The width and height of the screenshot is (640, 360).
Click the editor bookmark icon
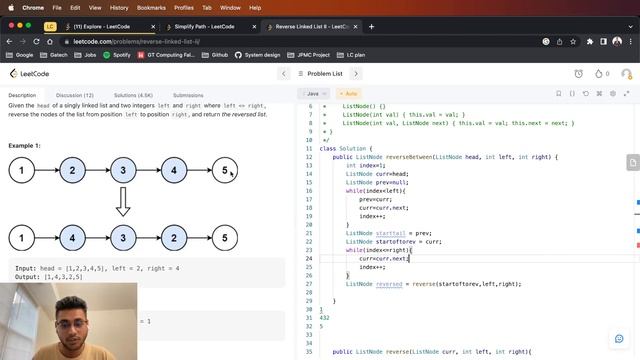[x=558, y=93]
